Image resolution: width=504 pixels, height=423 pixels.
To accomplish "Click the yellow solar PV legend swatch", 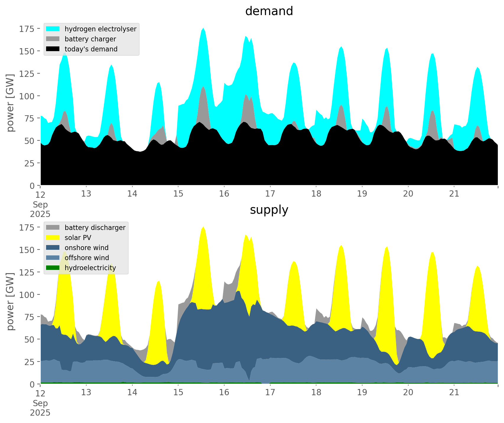I will (x=53, y=238).
